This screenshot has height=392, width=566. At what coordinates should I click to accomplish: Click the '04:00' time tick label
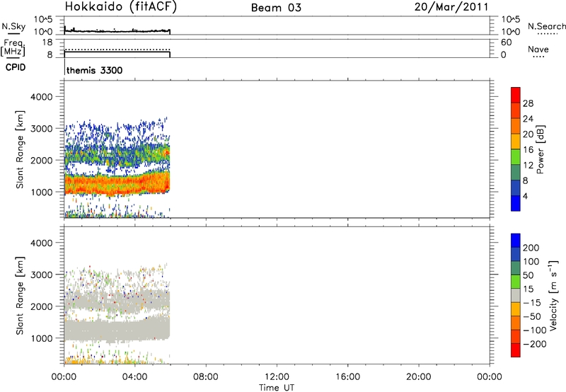click(134, 377)
